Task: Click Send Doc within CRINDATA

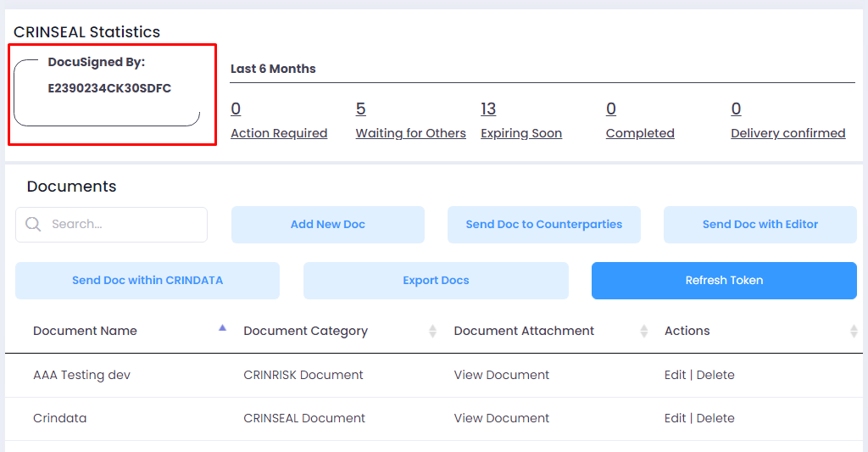Action: click(x=147, y=281)
